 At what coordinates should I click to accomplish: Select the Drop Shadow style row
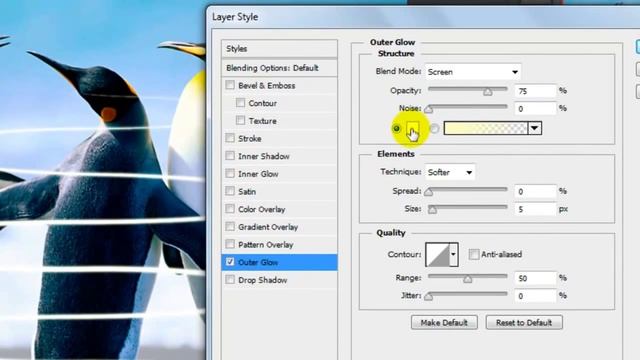pyautogui.click(x=279, y=280)
